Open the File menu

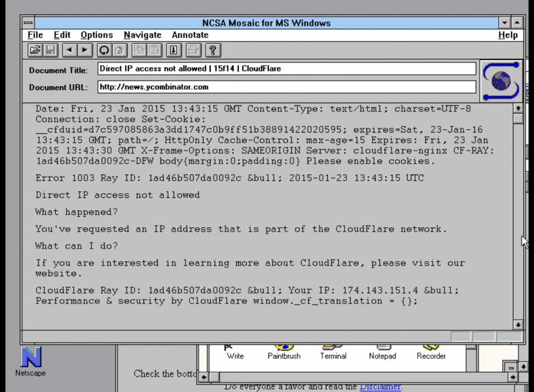35,35
